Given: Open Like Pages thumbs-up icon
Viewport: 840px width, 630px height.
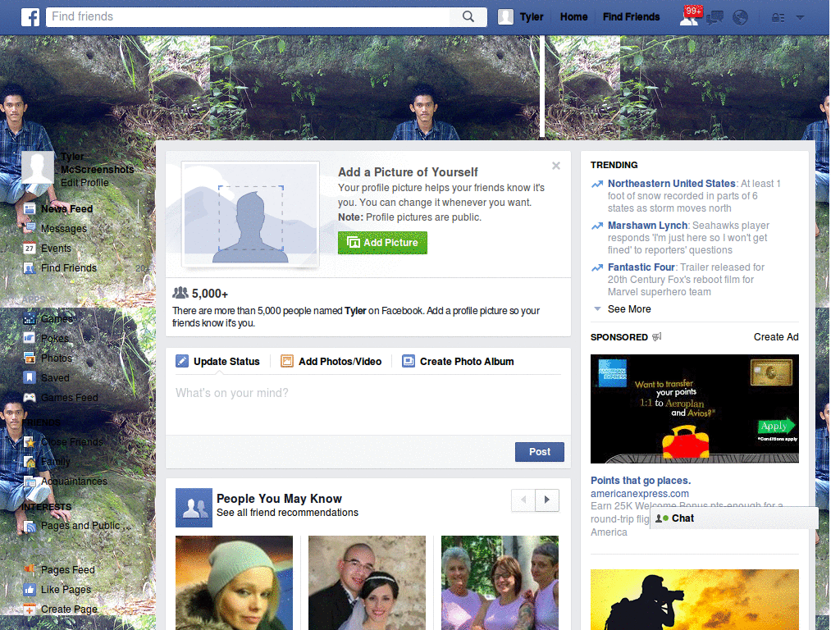Looking at the screenshot, I should [x=30, y=590].
